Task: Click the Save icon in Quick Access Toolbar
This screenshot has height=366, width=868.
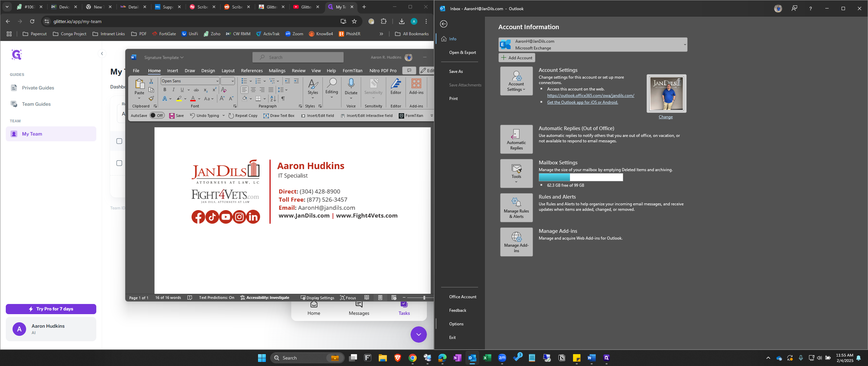Action: point(176,116)
